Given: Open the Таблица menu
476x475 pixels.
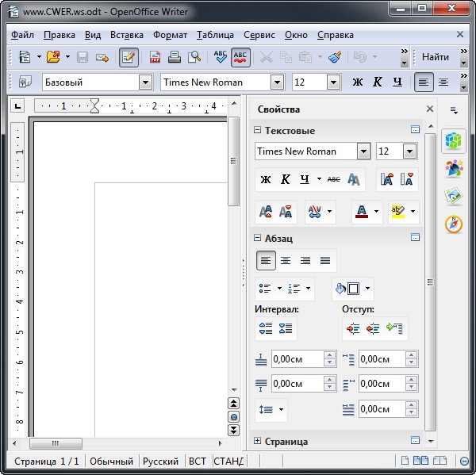Looking at the screenshot, I should point(215,35).
